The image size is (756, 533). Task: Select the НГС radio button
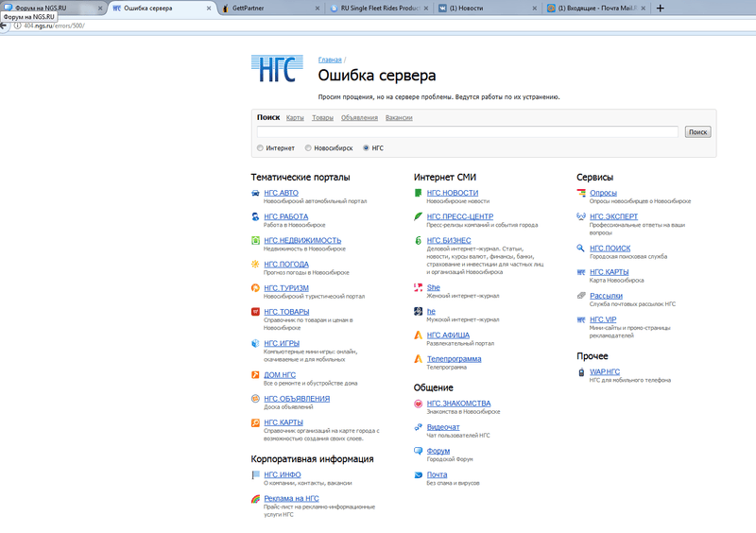point(366,148)
